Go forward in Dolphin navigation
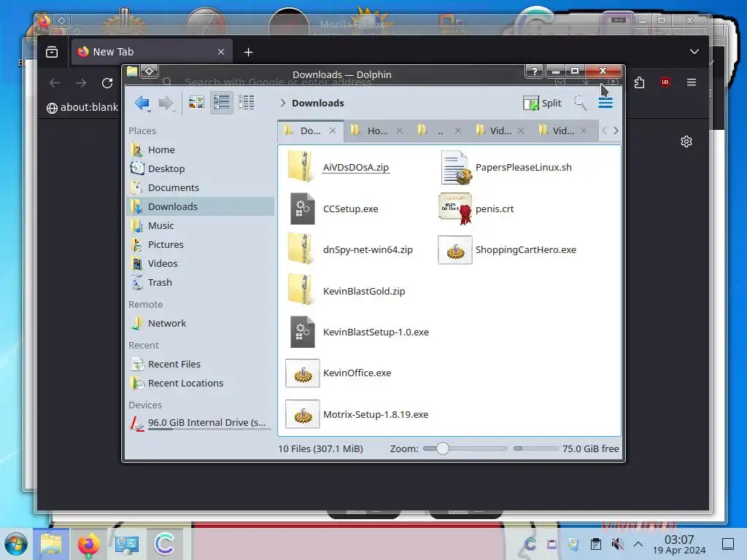 (x=166, y=103)
